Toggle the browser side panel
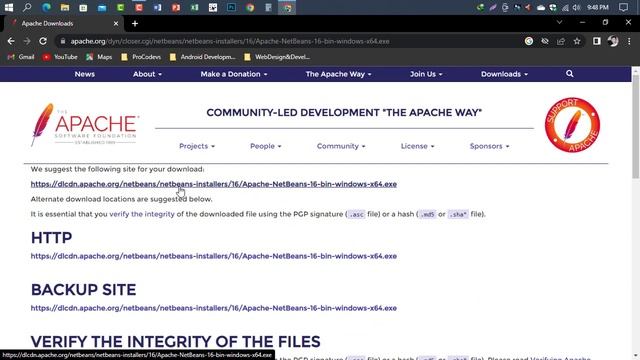 point(597,41)
